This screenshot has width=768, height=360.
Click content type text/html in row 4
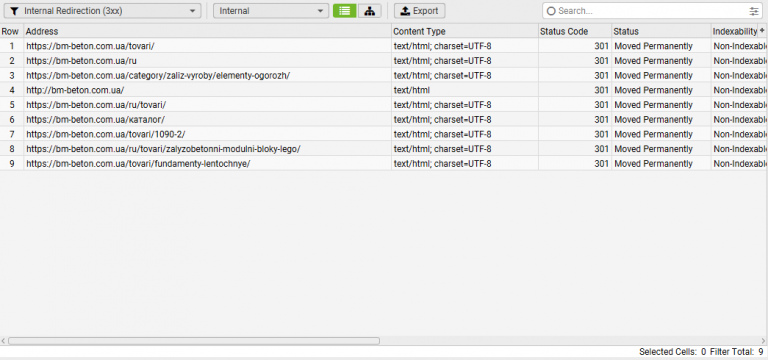tap(412, 90)
